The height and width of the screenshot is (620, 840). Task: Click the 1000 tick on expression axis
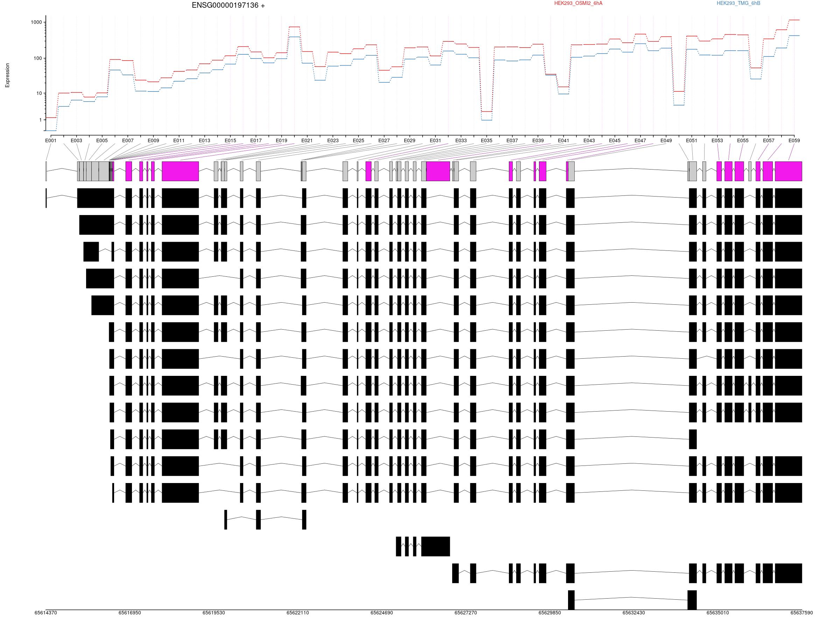pyautogui.click(x=36, y=22)
